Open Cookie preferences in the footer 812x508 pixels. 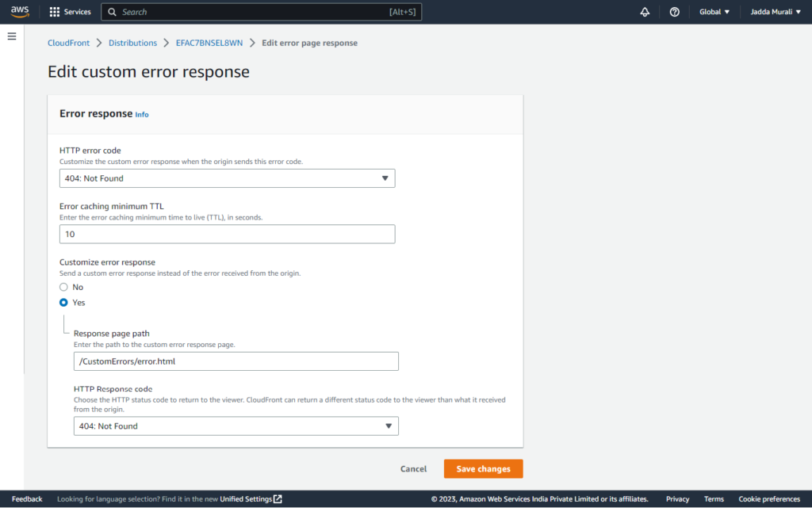click(x=769, y=499)
